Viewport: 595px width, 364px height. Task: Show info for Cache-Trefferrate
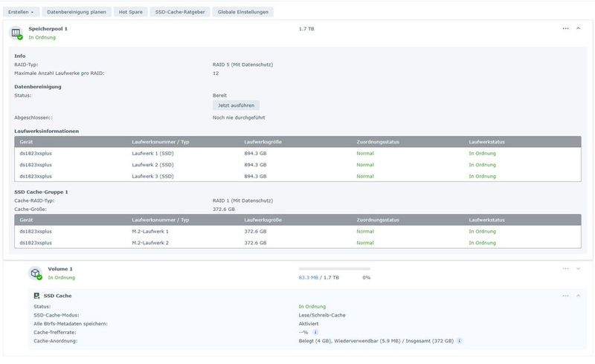coord(315,333)
